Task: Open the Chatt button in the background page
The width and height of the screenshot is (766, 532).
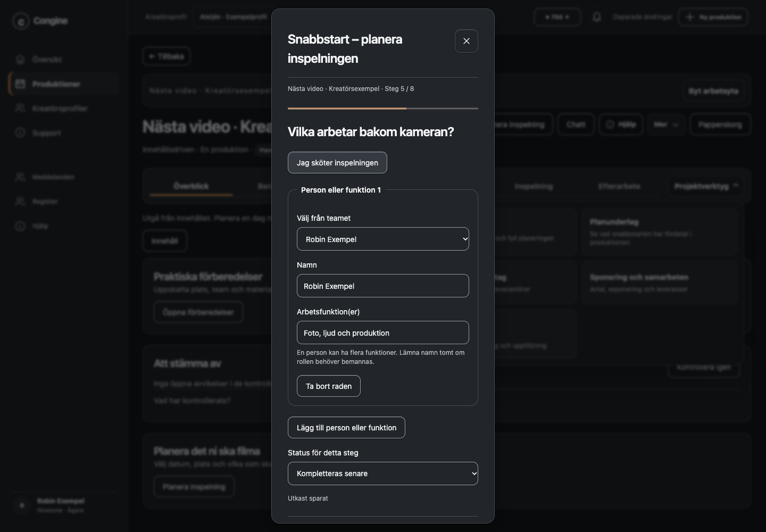Action: click(x=576, y=124)
